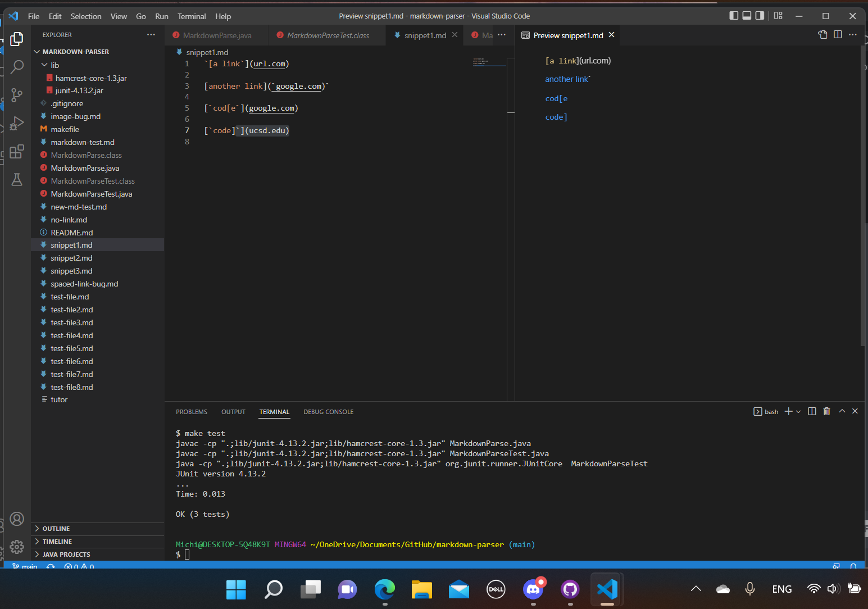
Task: Open the Terminal menu
Action: 192,16
